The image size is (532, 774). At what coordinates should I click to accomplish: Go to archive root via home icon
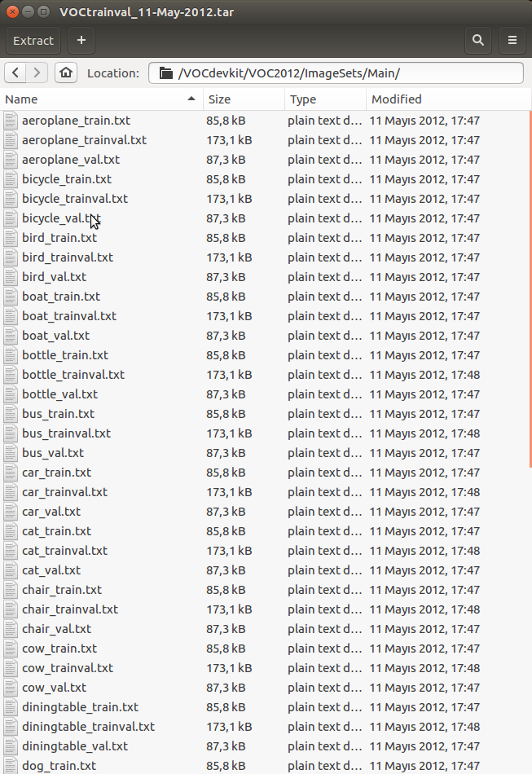click(x=65, y=72)
